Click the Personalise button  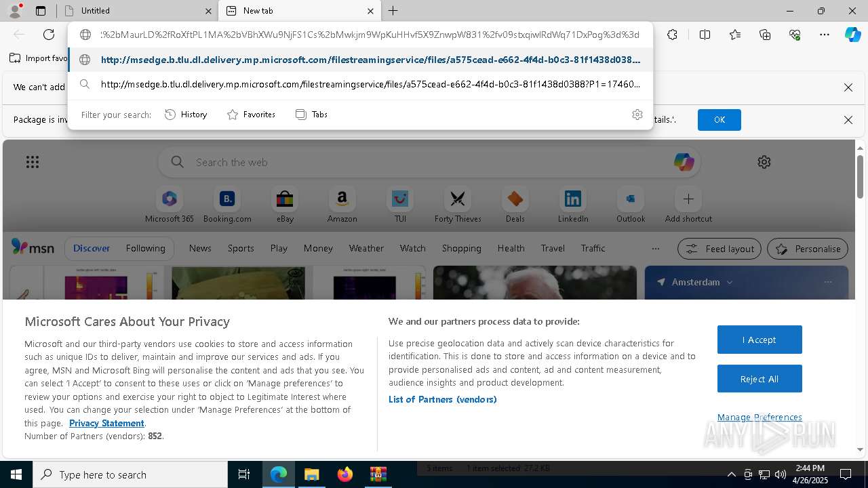tap(808, 249)
